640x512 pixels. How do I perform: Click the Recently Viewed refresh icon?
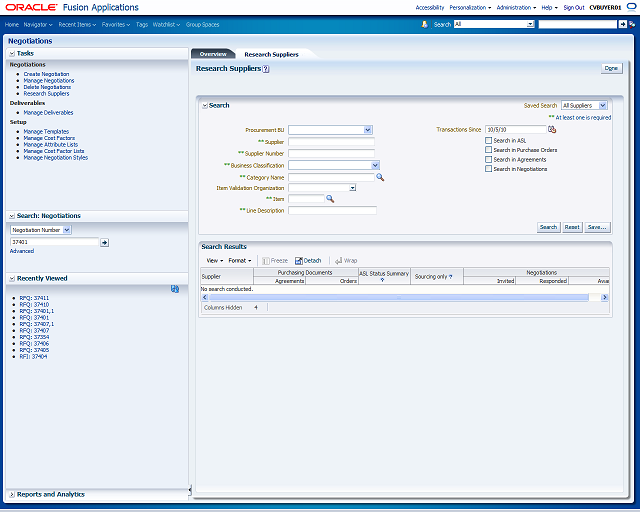[x=175, y=289]
